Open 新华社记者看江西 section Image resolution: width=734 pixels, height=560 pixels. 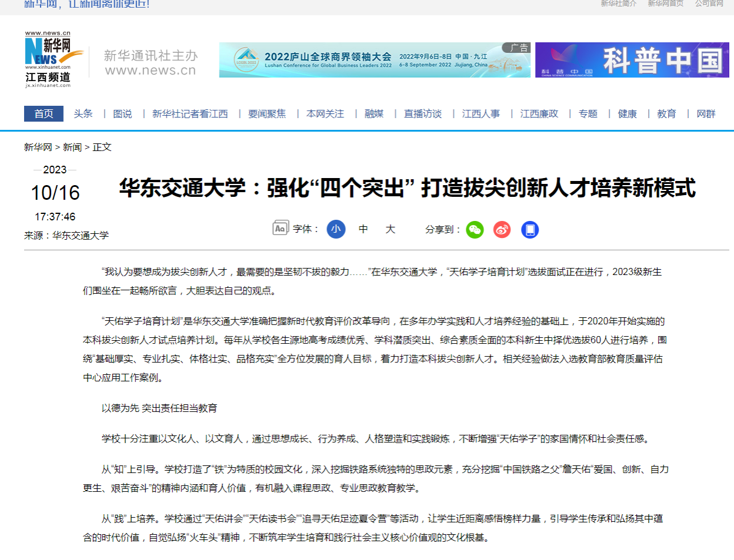tap(190, 113)
